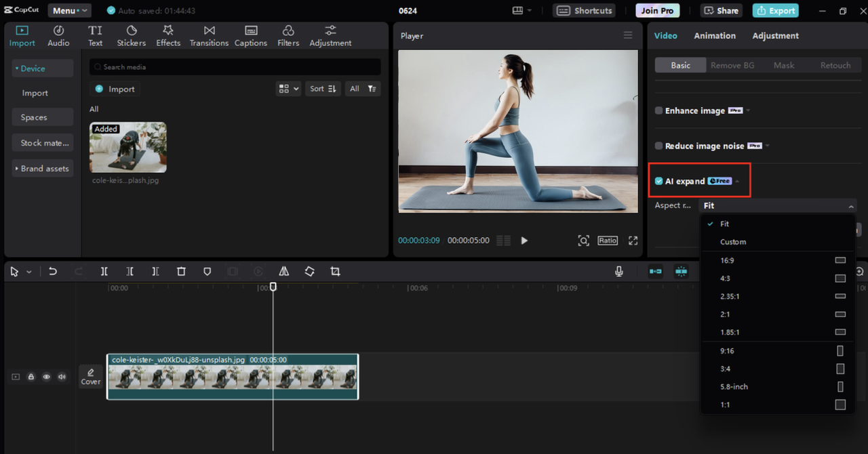Image resolution: width=868 pixels, height=454 pixels.
Task: Open the layout dropdown in title bar
Action: [x=522, y=10]
